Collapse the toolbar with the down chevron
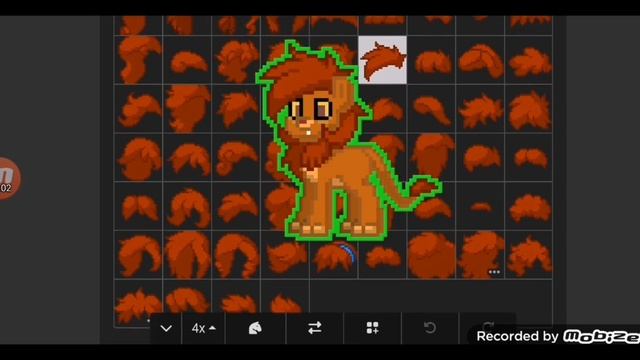640x360 pixels. click(x=166, y=328)
